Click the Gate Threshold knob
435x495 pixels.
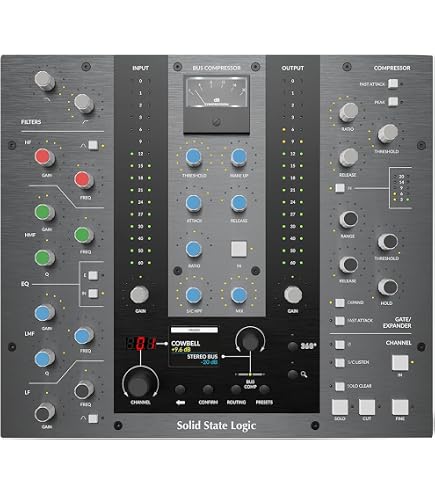[x=388, y=241]
